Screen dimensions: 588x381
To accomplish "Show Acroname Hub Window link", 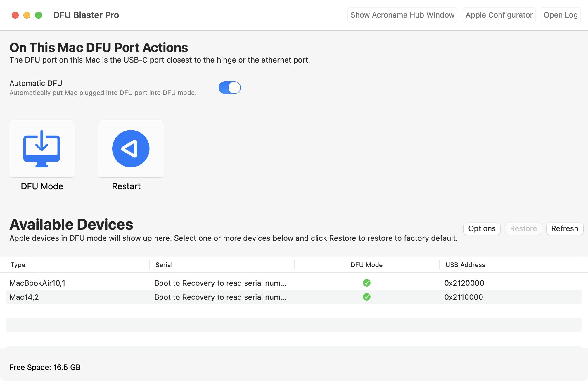I will point(402,15).
